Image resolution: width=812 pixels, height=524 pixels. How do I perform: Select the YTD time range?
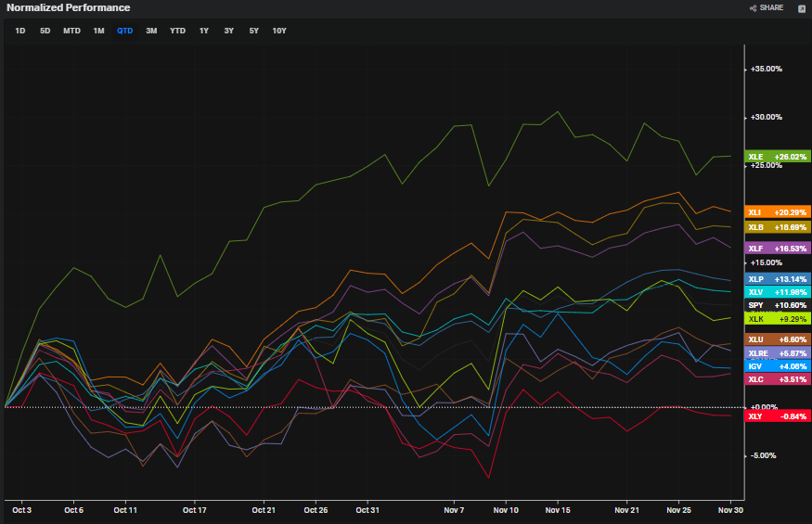(x=177, y=31)
